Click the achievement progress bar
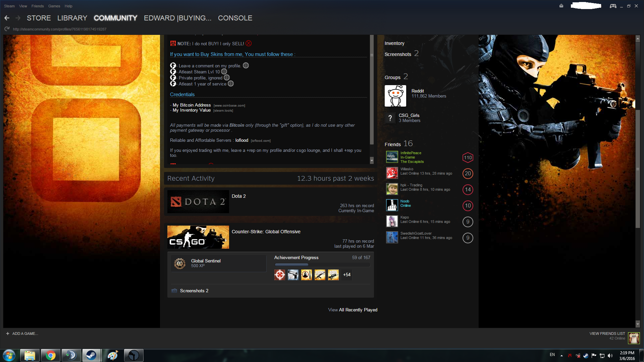Viewport: 644px width, 362px height. 322,265
